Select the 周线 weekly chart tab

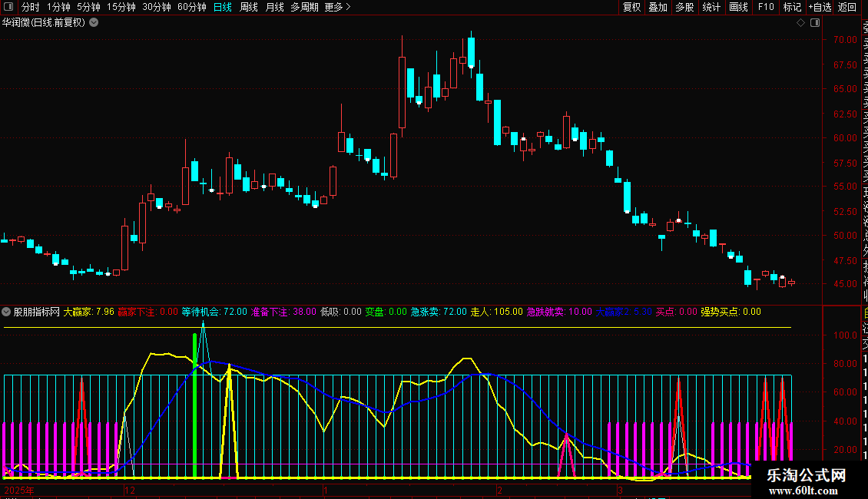pyautogui.click(x=248, y=7)
